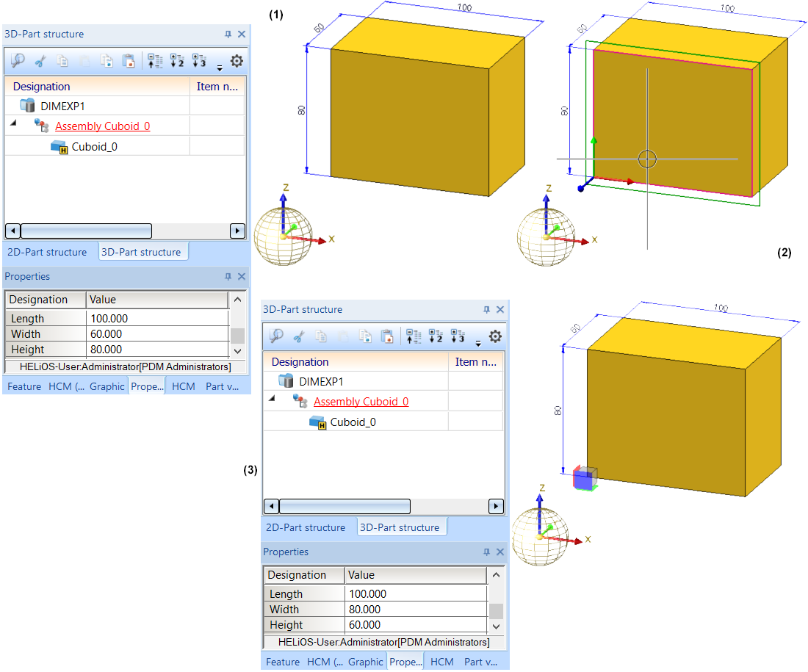Click right scroll arrow in upper-left part tree
The width and height of the screenshot is (808, 672).
[x=237, y=231]
